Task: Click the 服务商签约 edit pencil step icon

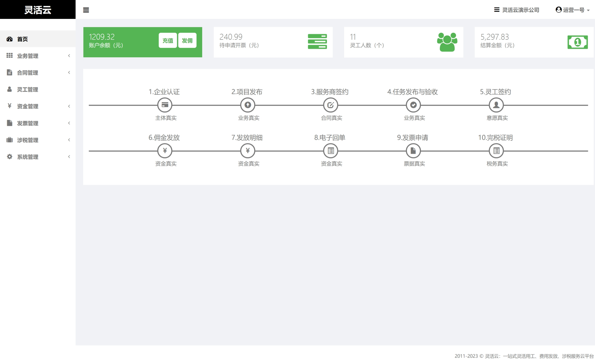Action: tap(330, 105)
